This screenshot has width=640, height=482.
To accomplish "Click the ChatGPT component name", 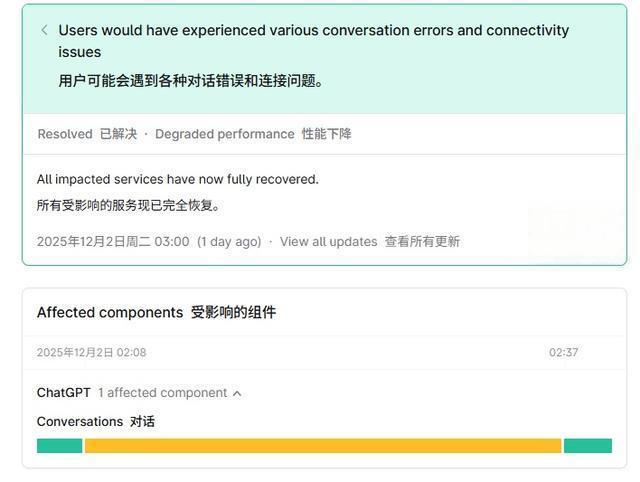I will 64,393.
